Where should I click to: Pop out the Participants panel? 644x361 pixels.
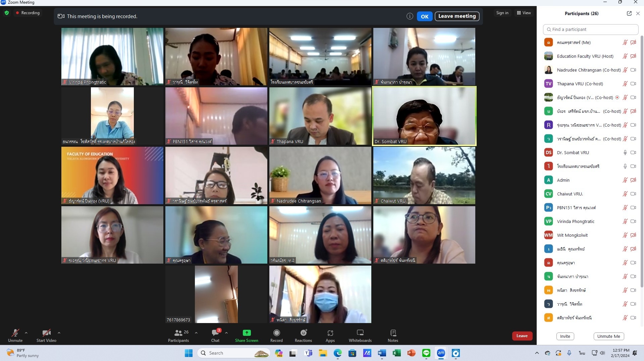629,13
